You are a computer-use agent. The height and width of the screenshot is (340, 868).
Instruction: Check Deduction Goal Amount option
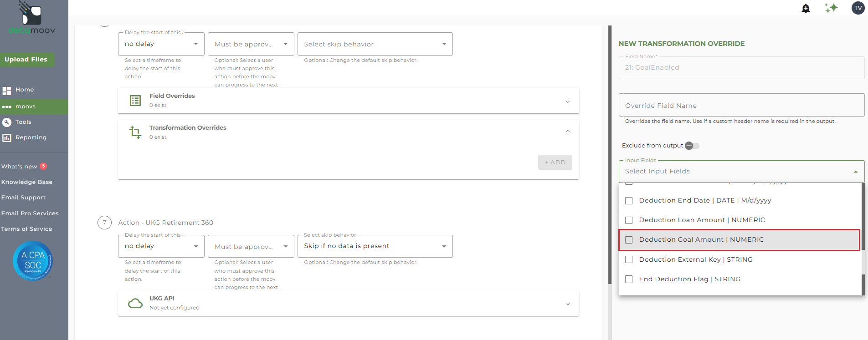[629, 240]
